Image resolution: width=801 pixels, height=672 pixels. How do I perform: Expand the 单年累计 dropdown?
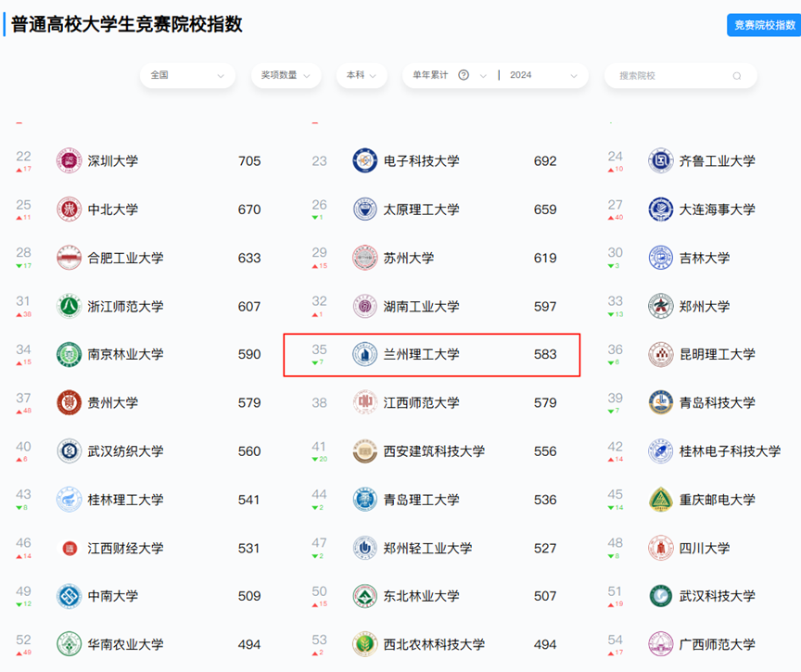coord(483,75)
